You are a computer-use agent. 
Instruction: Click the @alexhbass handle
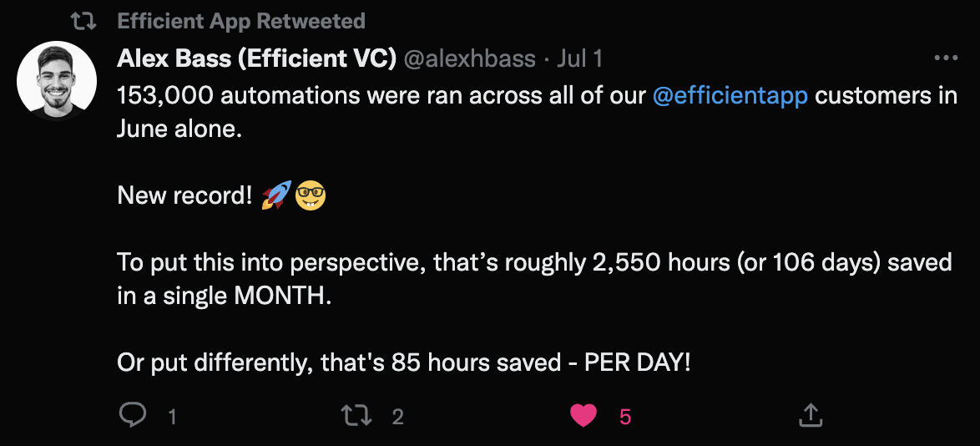point(469,58)
